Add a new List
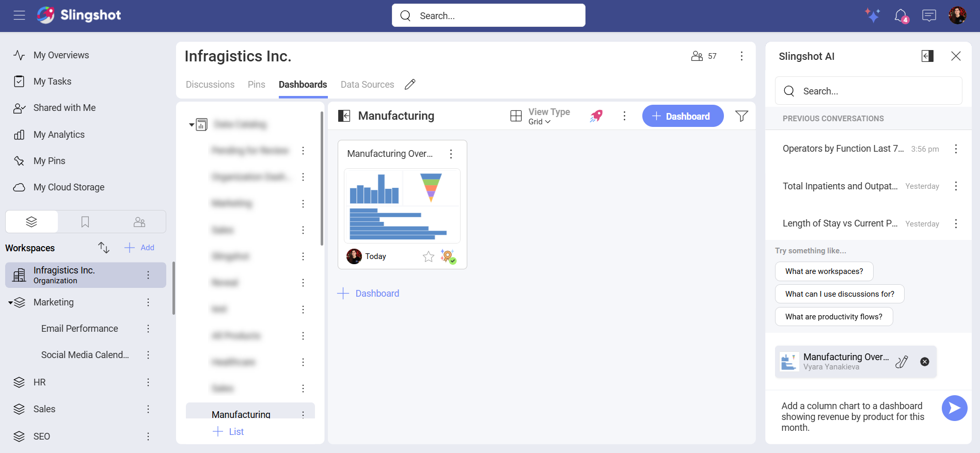Image resolution: width=980 pixels, height=453 pixels. pos(228,432)
